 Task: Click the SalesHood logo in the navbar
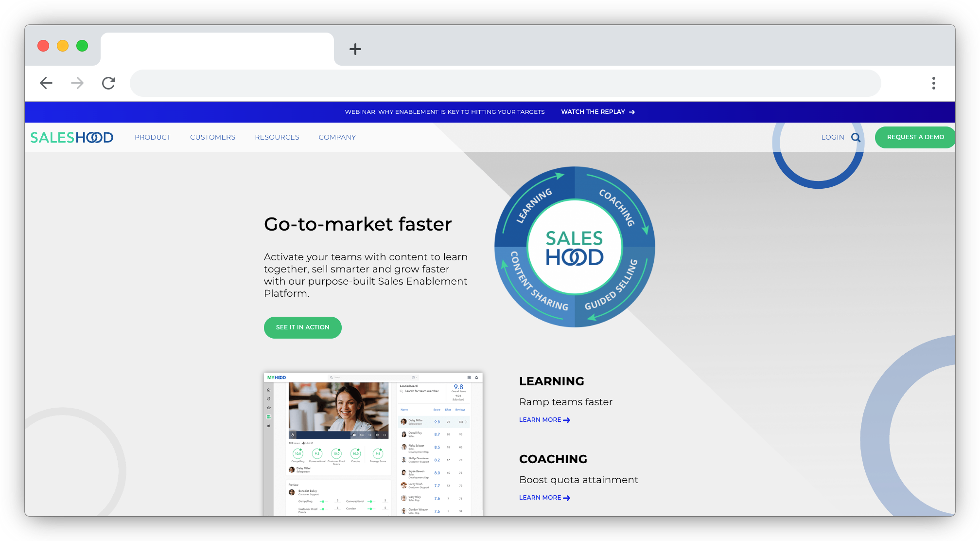(x=72, y=138)
